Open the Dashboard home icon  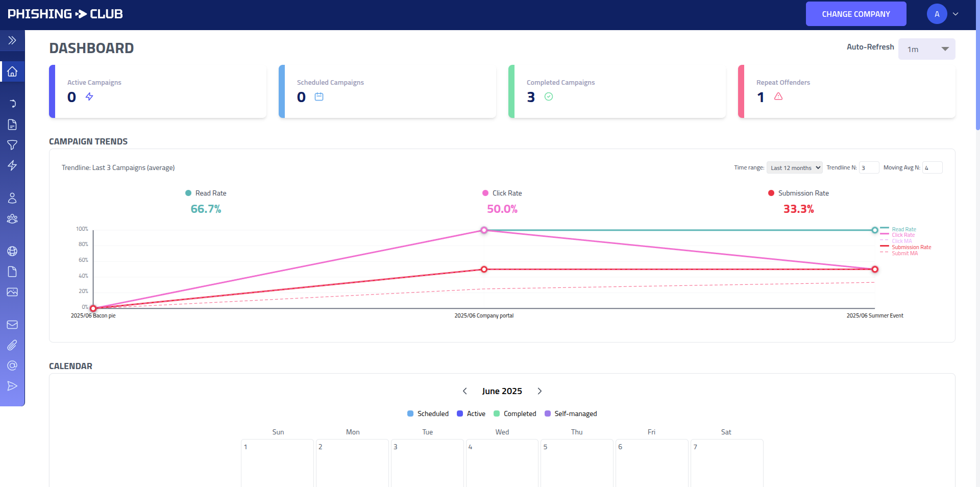coord(12,71)
